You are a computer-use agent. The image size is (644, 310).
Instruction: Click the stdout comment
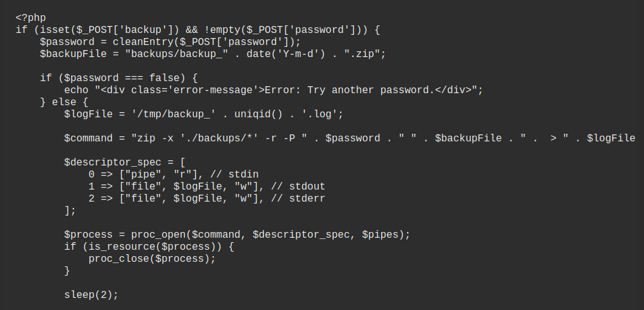coord(298,186)
